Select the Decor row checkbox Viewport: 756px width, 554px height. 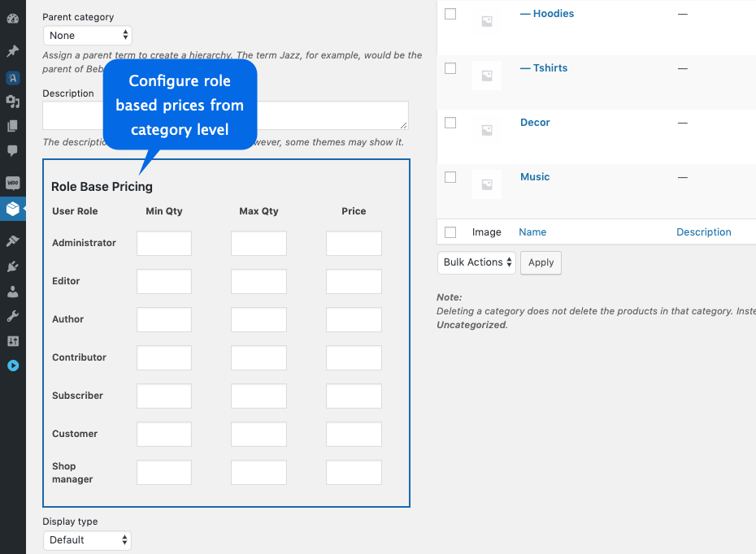(x=450, y=123)
